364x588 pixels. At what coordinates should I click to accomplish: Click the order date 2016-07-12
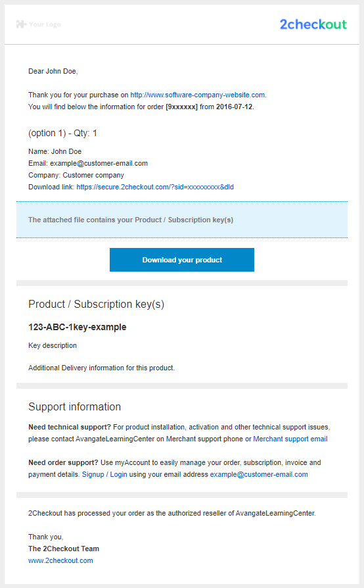point(234,107)
